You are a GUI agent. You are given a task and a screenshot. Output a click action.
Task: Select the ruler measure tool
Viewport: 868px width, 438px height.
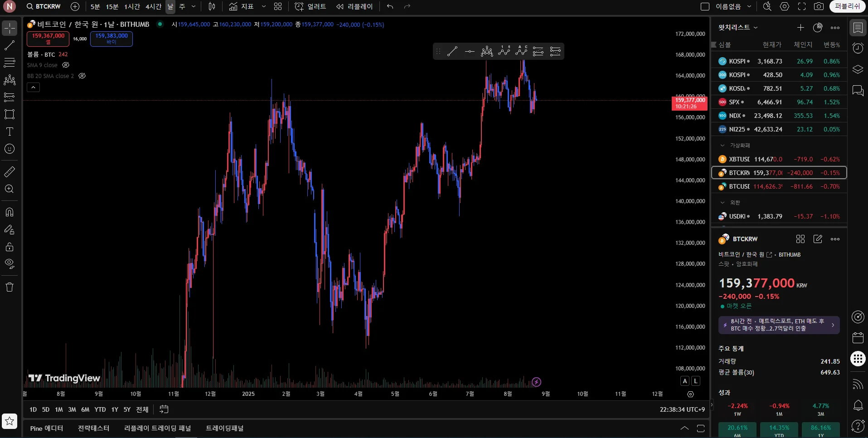10,172
